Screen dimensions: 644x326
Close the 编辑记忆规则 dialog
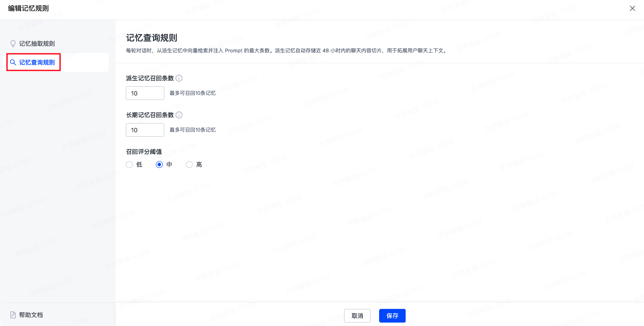point(632,8)
